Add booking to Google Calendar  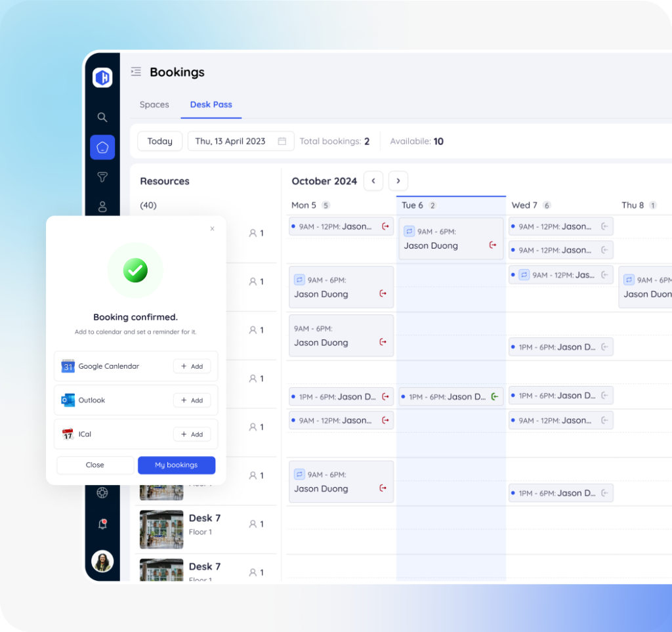[192, 366]
